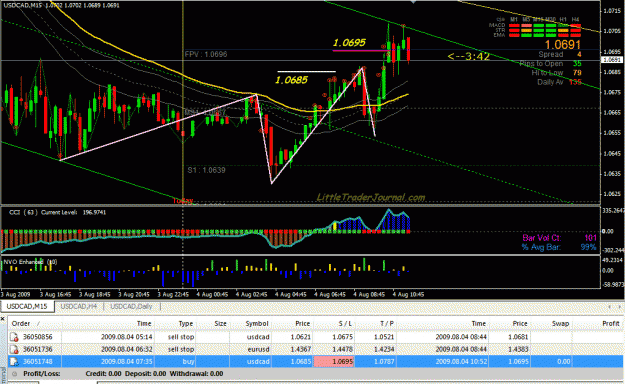
Task: Select order 36050856 icon
Action: coord(14,337)
